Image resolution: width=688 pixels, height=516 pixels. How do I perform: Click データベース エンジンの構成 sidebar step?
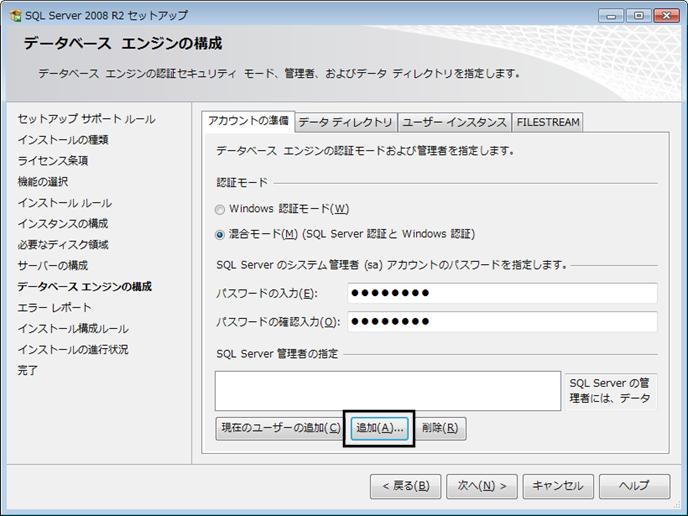click(x=84, y=287)
